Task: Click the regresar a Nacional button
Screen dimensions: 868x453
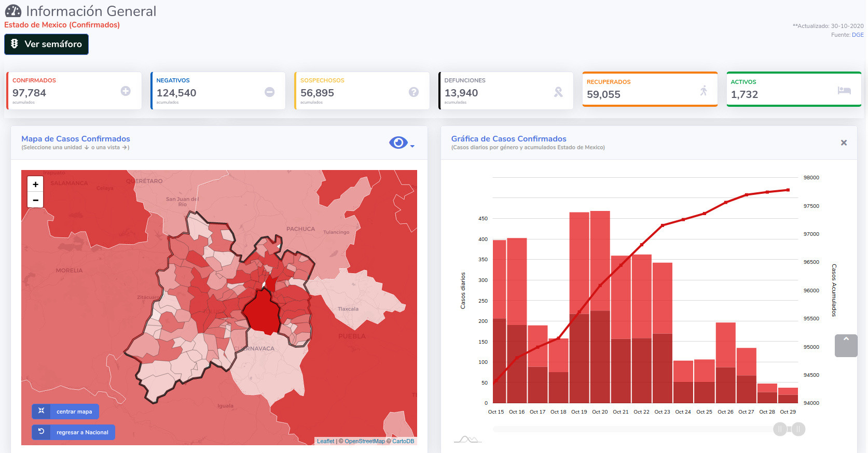Action: pyautogui.click(x=73, y=432)
